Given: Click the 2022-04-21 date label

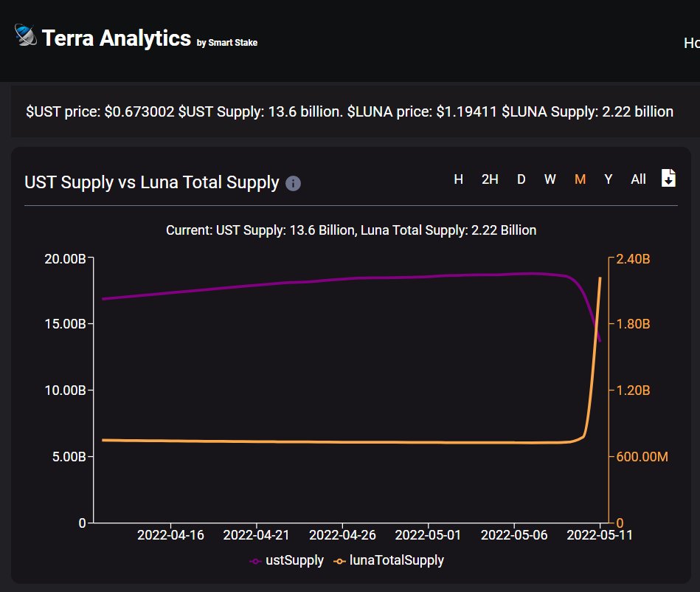Looking at the screenshot, I should 256,535.
